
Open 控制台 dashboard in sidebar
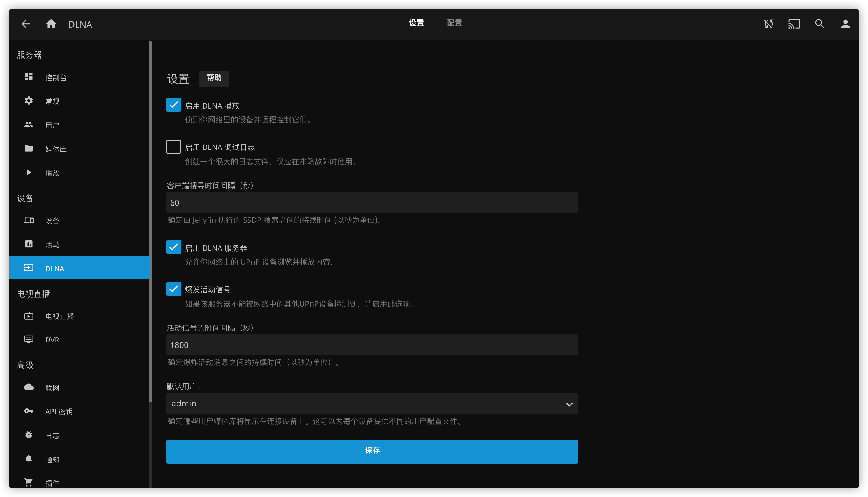coord(56,78)
